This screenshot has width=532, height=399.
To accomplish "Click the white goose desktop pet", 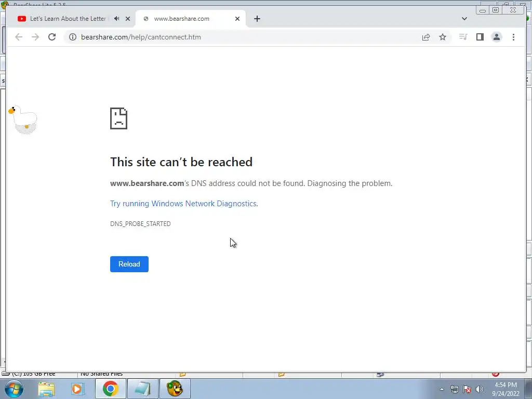I will [x=23, y=119].
